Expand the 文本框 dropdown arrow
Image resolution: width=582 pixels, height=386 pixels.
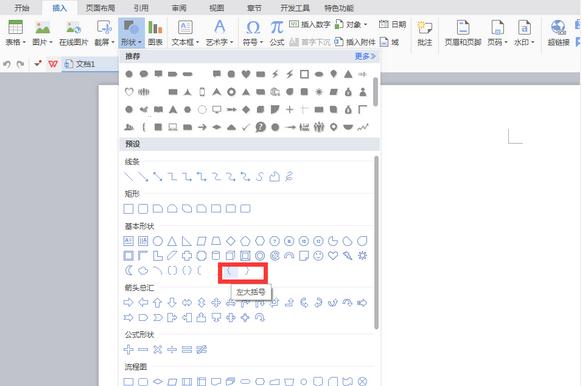pyautogui.click(x=197, y=42)
